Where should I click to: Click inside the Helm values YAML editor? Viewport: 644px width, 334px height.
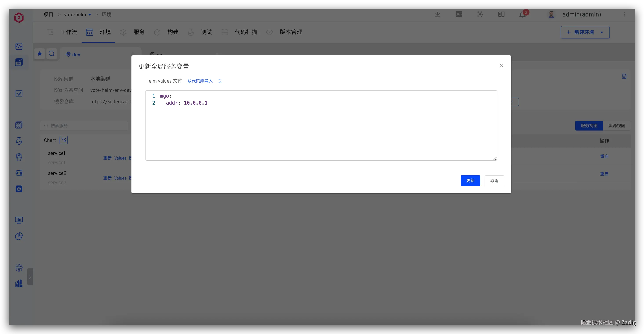(321, 130)
